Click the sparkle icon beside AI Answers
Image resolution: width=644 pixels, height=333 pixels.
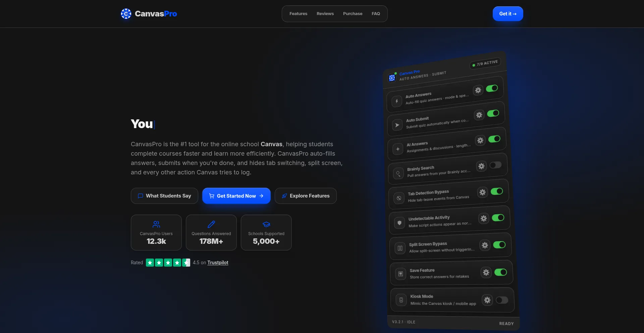[x=398, y=149]
